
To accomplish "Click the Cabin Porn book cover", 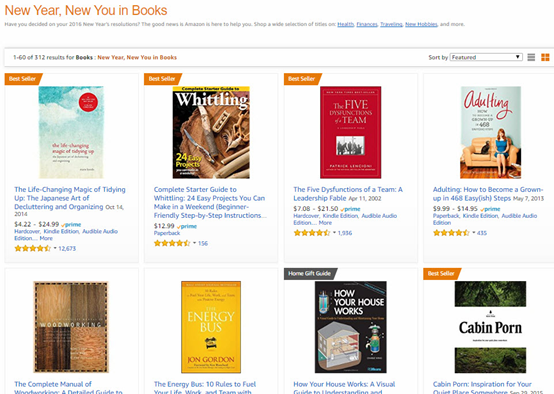I will pos(490,327).
